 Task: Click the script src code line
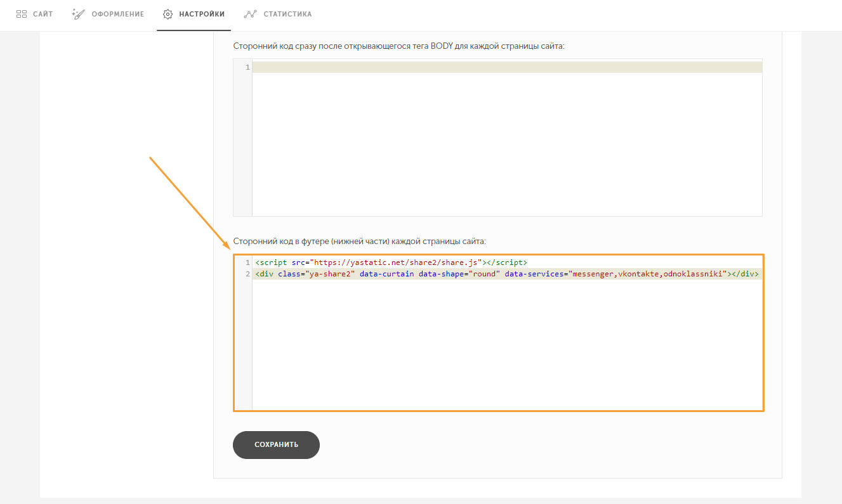[391, 262]
